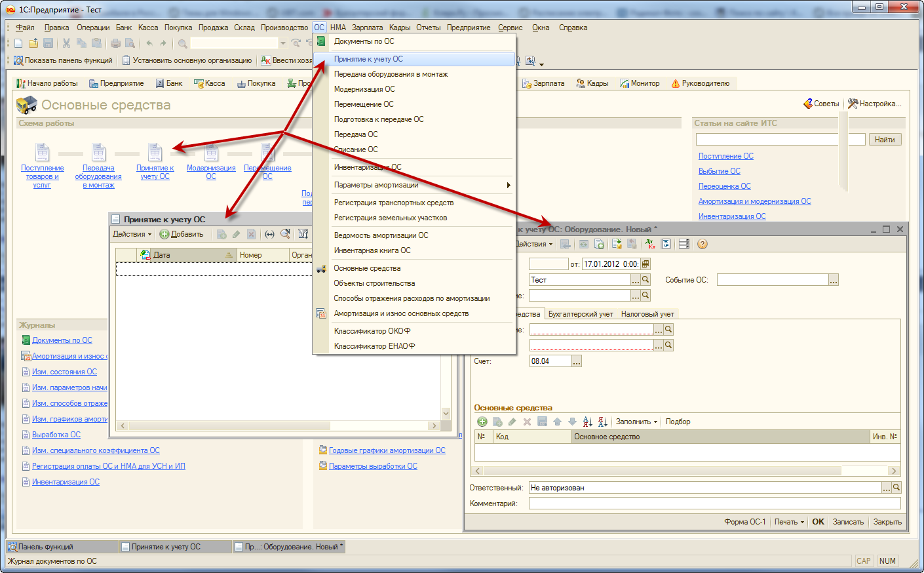Open calendar picker next to the date field

(x=645, y=264)
